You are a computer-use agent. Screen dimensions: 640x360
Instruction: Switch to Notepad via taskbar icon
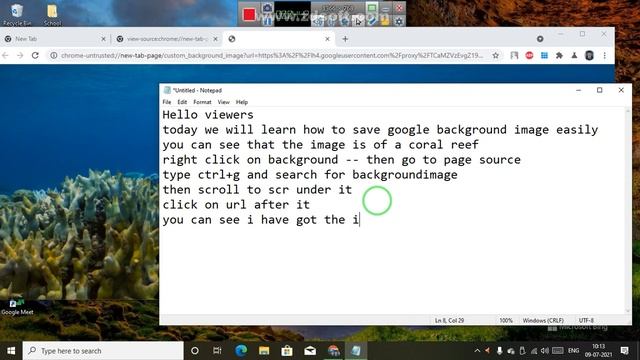356,351
